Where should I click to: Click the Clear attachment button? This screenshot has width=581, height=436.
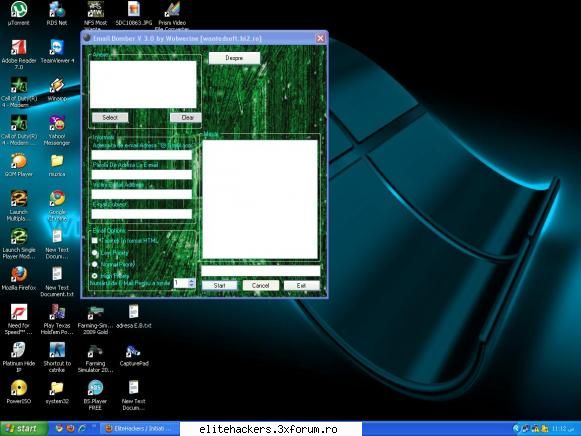pos(186,117)
